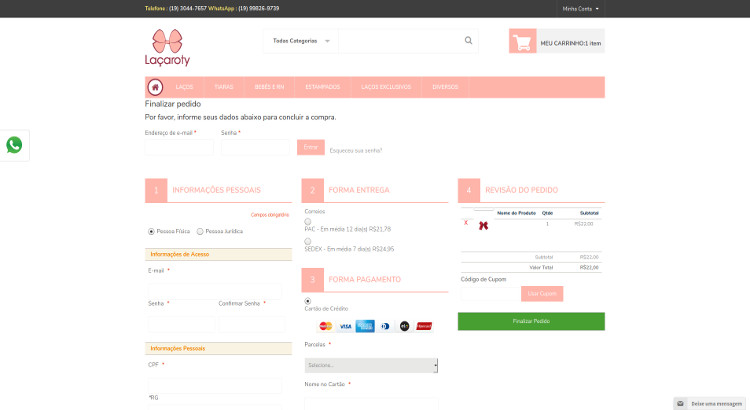Click the Informações Pessoais section header
Image resolution: width=750 pixels, height=410 pixels.
tap(218, 349)
